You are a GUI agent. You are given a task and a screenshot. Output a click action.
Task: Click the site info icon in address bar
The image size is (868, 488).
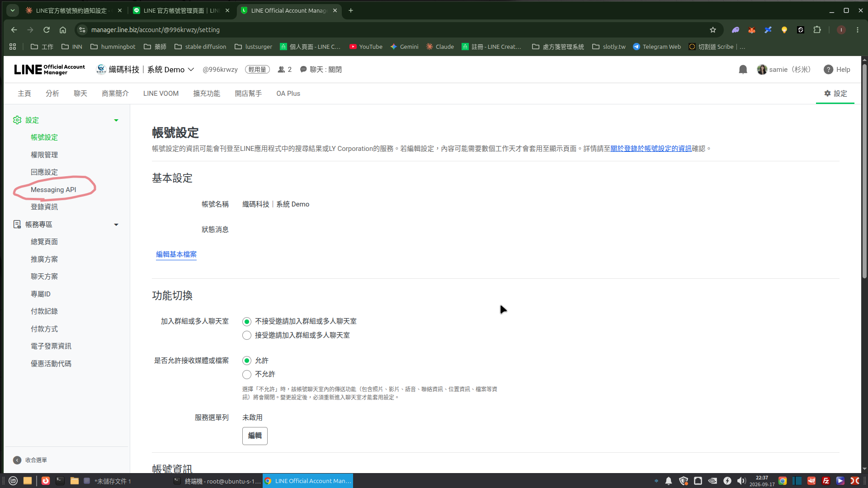tap(82, 30)
